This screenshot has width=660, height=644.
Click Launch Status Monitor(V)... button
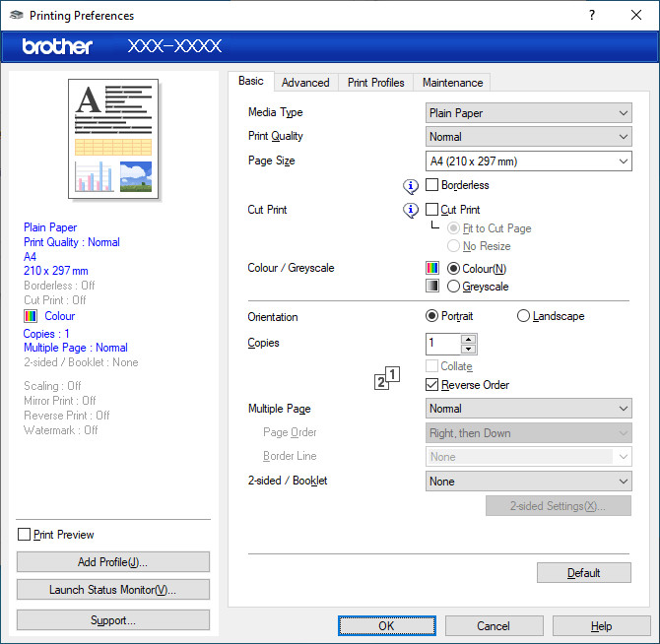tap(113, 589)
